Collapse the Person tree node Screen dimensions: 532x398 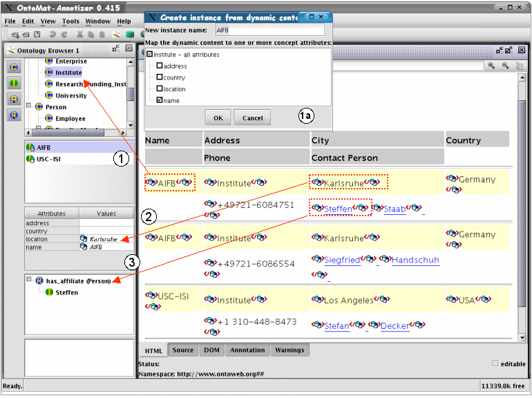29,106
